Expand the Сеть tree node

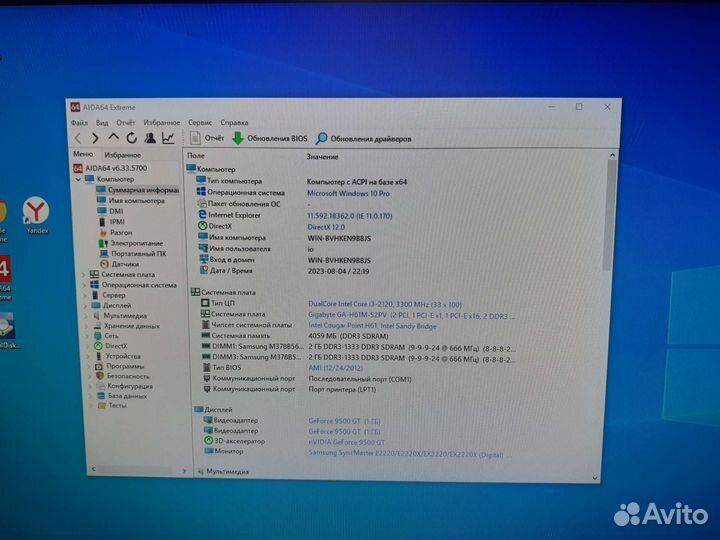coord(88,336)
